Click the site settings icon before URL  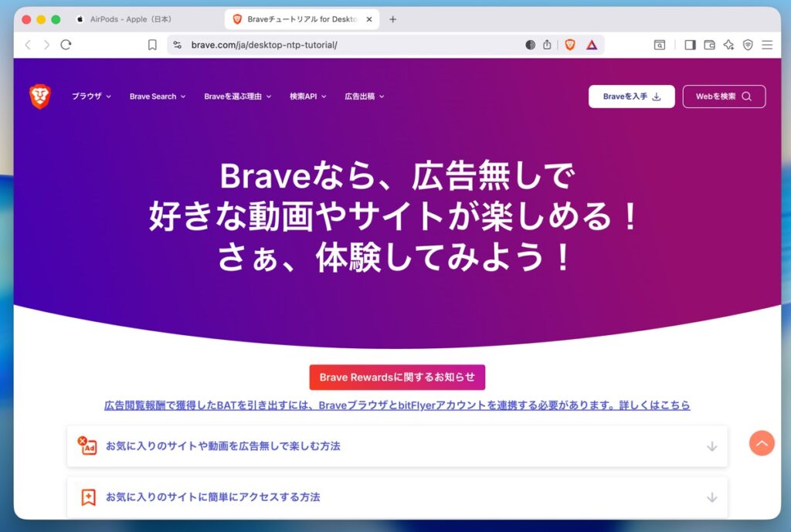click(177, 45)
